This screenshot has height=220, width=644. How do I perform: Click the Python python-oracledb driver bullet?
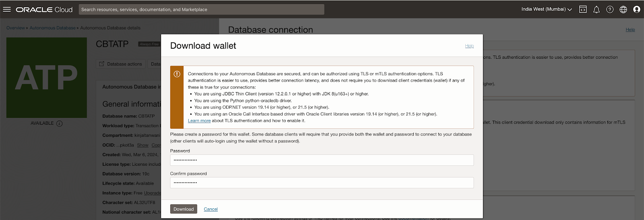tap(243, 101)
